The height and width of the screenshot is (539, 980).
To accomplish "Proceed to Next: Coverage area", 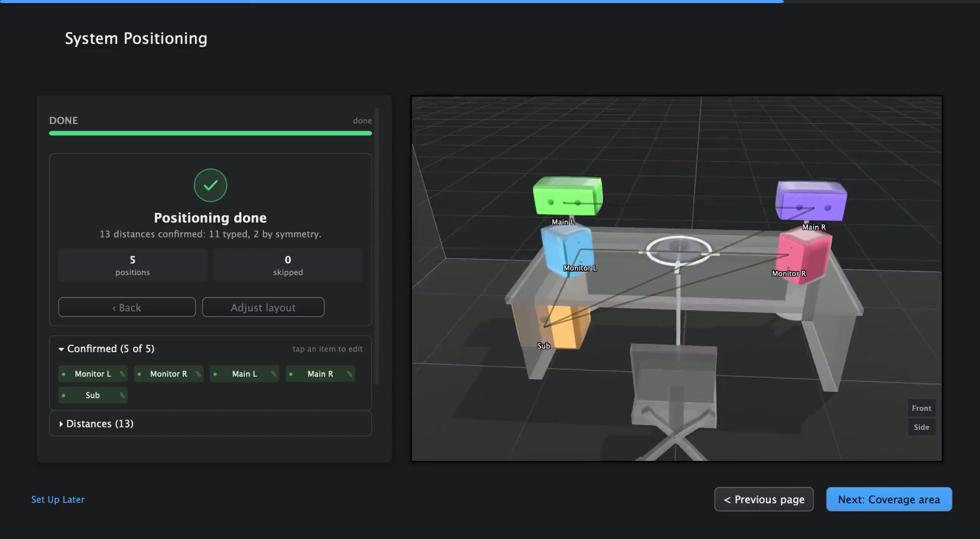I will coord(889,500).
